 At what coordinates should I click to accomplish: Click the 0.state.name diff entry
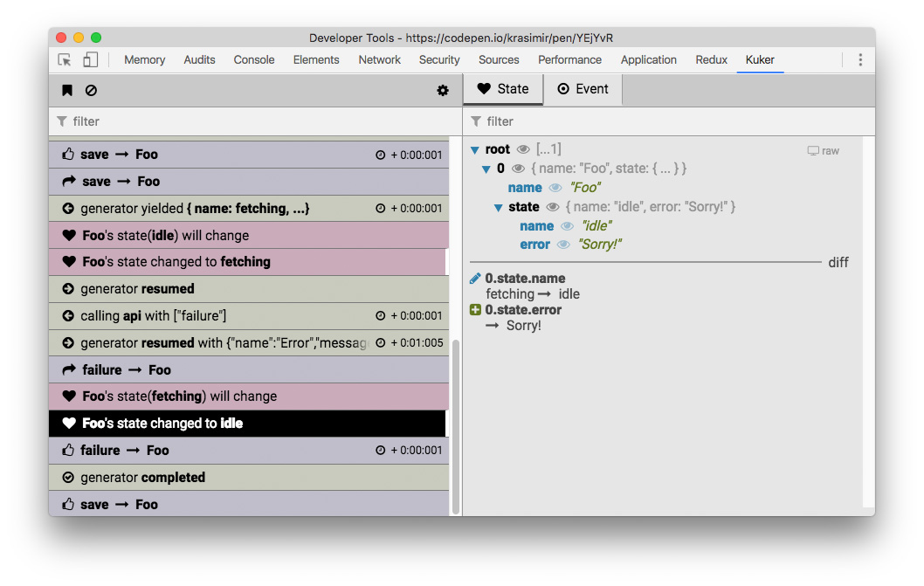coord(525,279)
